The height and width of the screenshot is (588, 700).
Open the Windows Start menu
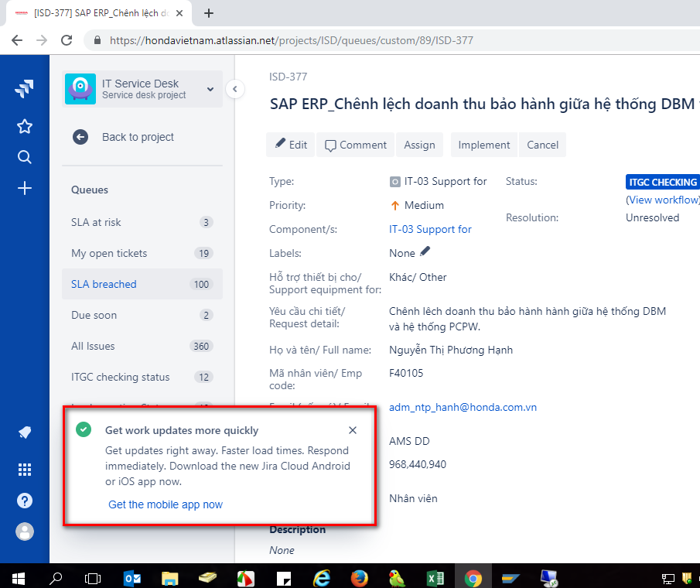click(19, 579)
